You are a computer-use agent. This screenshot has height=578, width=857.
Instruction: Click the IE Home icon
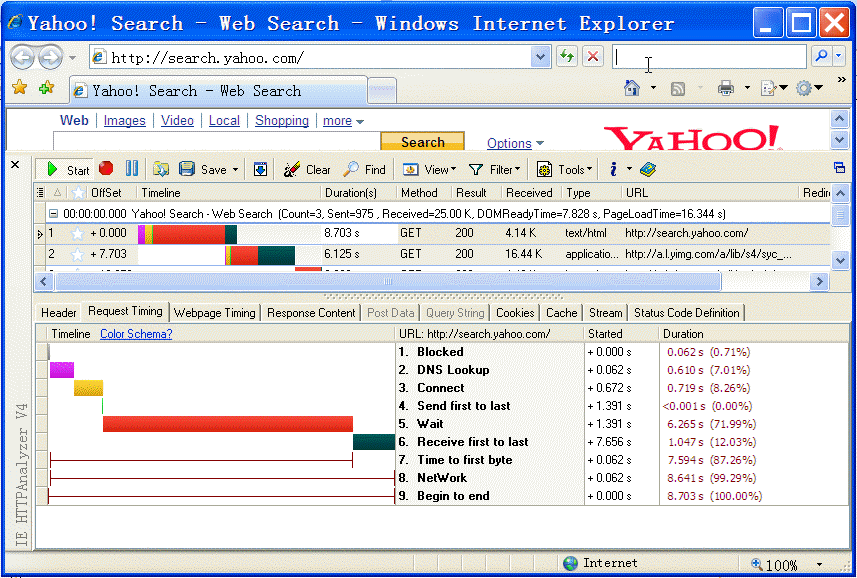[631, 88]
